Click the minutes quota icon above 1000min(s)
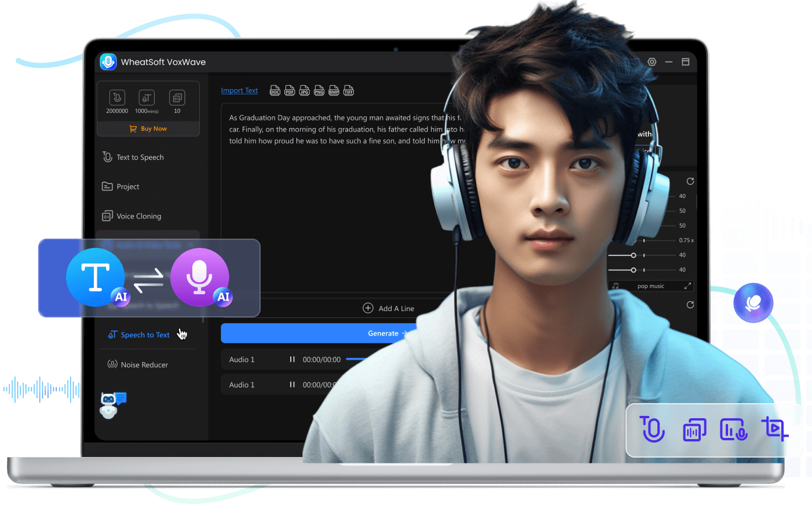The image size is (812, 519). click(x=147, y=97)
